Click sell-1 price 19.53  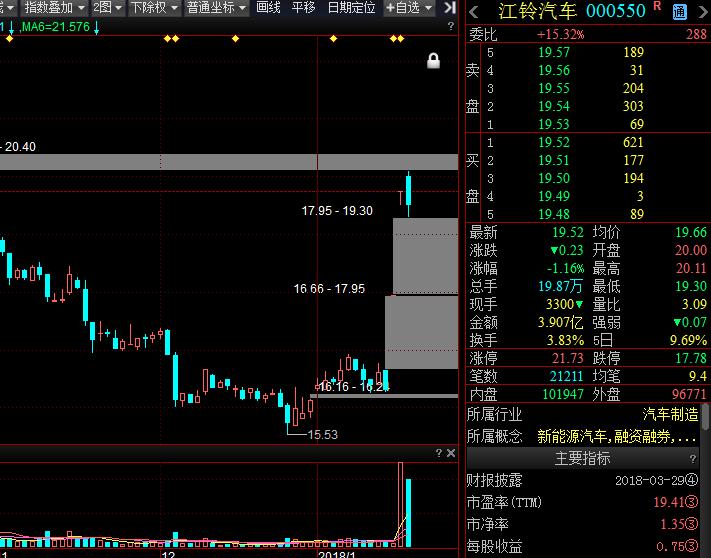554,124
